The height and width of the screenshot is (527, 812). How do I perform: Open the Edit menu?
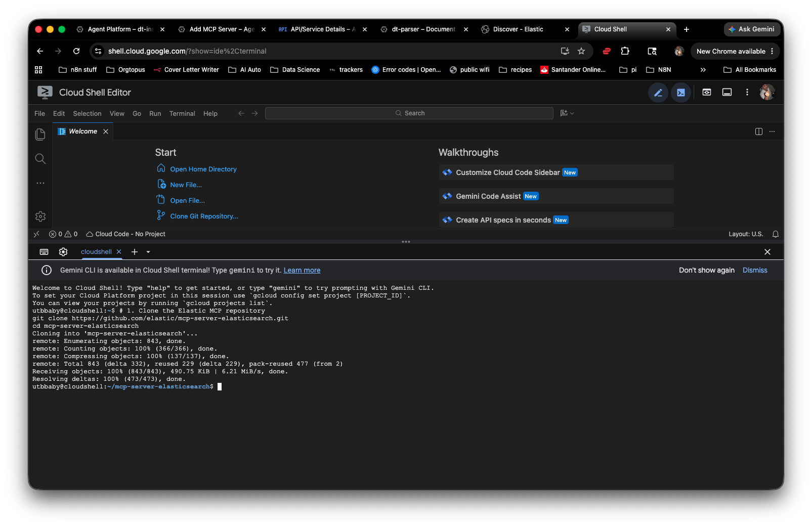coord(59,114)
